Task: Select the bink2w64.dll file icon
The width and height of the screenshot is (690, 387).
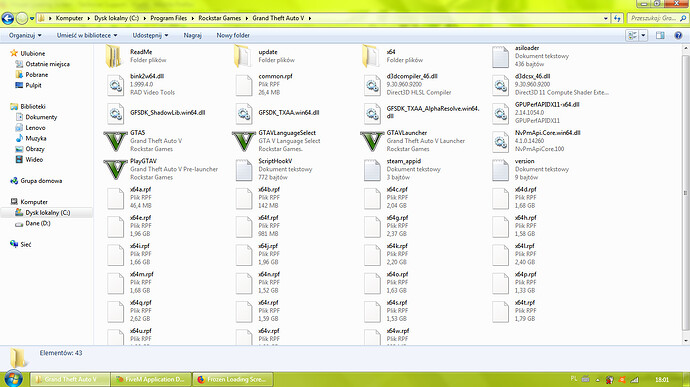Action: pyautogui.click(x=116, y=85)
